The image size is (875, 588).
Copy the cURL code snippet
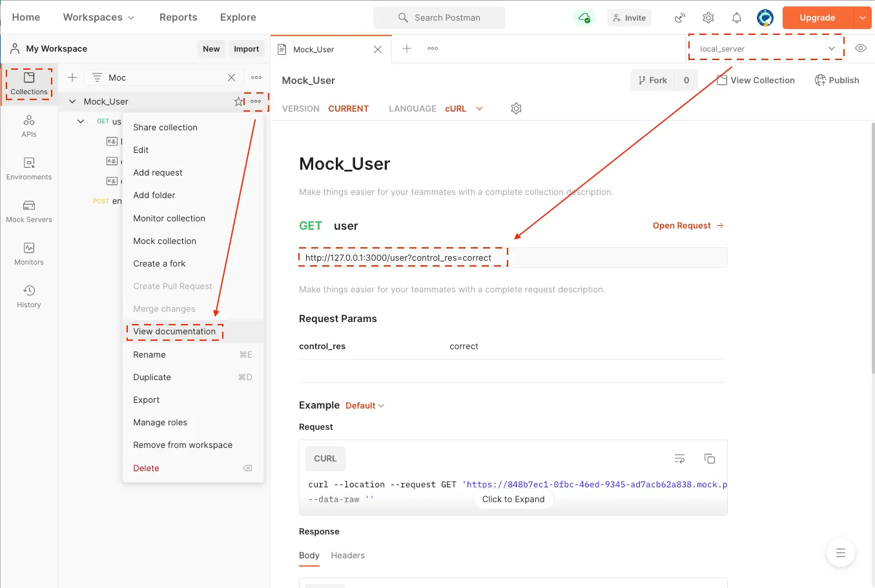[x=710, y=459]
